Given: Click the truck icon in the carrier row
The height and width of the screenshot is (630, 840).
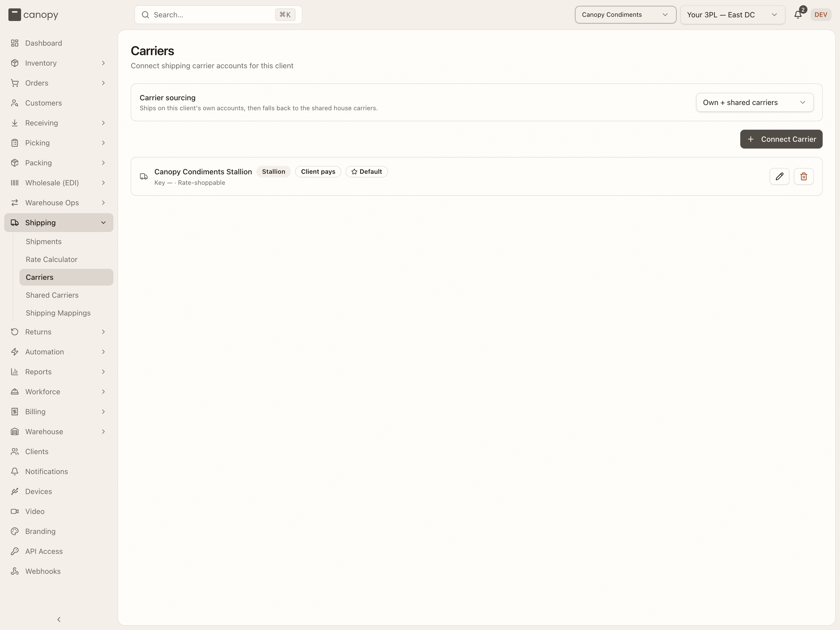Looking at the screenshot, I should pos(144,177).
